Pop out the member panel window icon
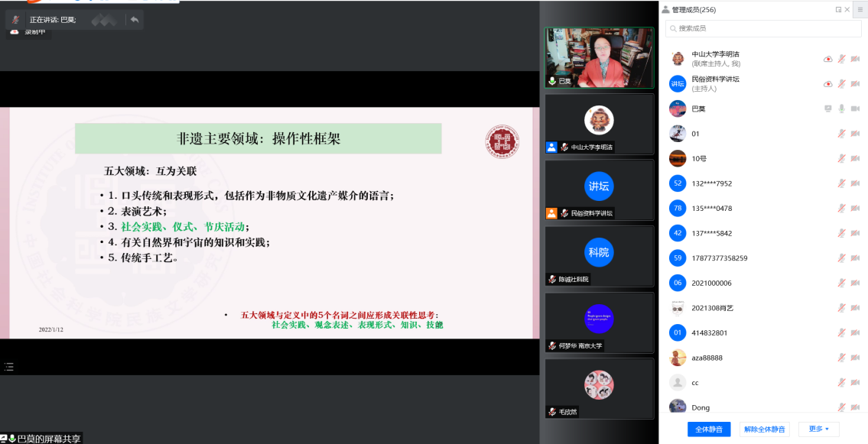 coord(838,9)
